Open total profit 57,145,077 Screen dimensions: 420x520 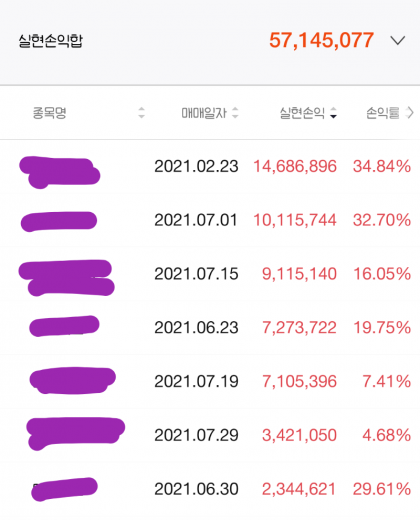[321, 40]
